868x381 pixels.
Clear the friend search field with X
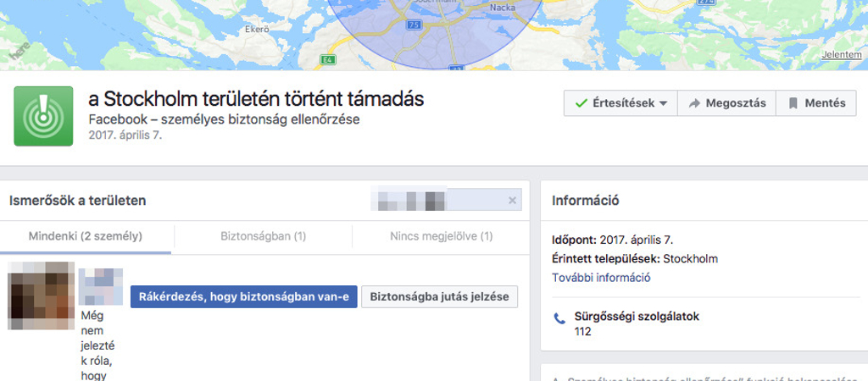(512, 200)
